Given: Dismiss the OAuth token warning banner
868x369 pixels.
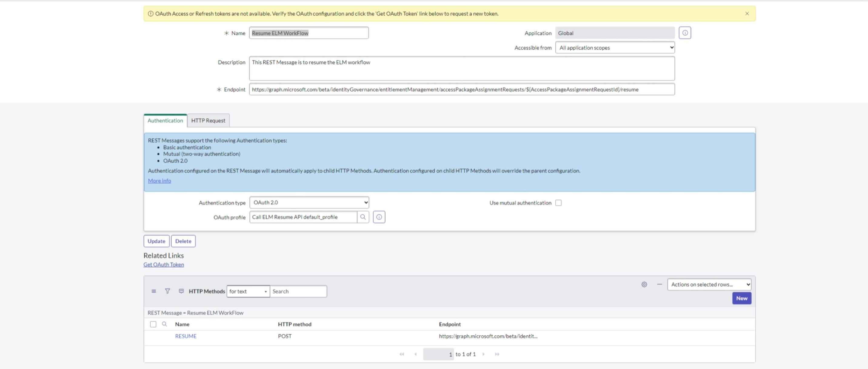Looking at the screenshot, I should [747, 13].
